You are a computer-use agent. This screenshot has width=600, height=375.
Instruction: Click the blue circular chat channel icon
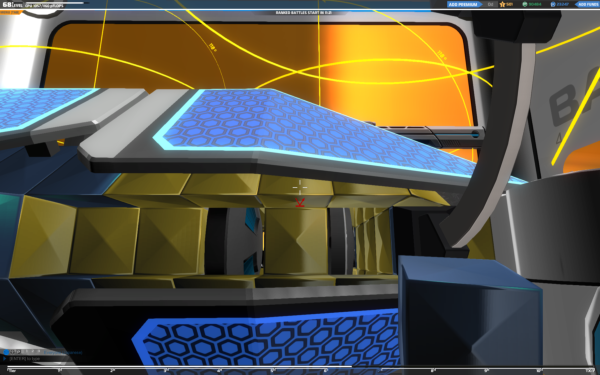click(x=6, y=352)
